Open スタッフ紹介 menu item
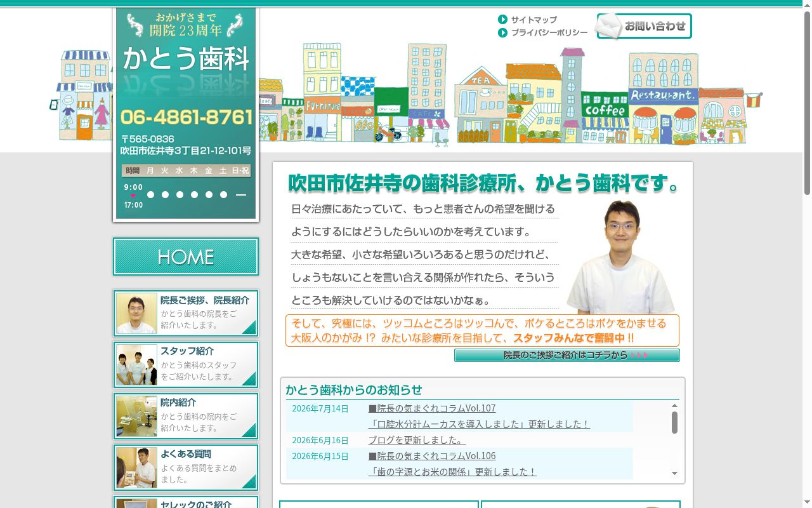This screenshot has width=812, height=508. (186, 364)
